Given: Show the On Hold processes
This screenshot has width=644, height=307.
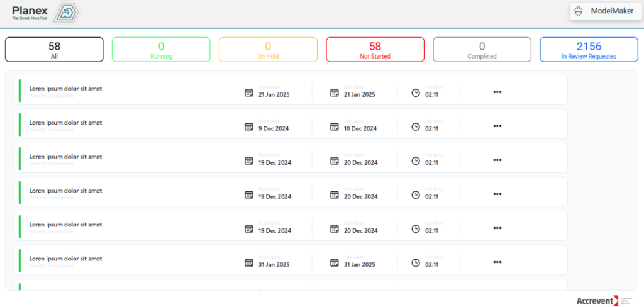Looking at the screenshot, I should [268, 50].
